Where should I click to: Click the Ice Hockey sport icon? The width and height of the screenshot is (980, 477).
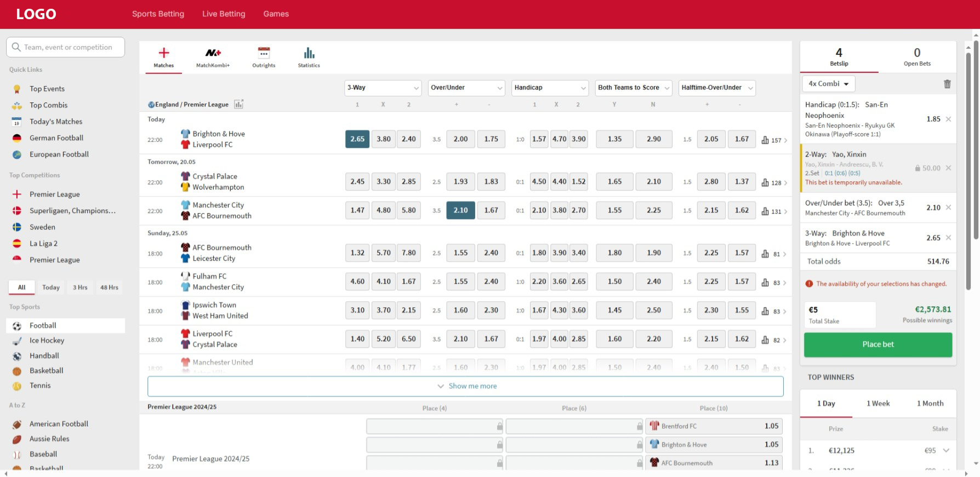tap(17, 341)
